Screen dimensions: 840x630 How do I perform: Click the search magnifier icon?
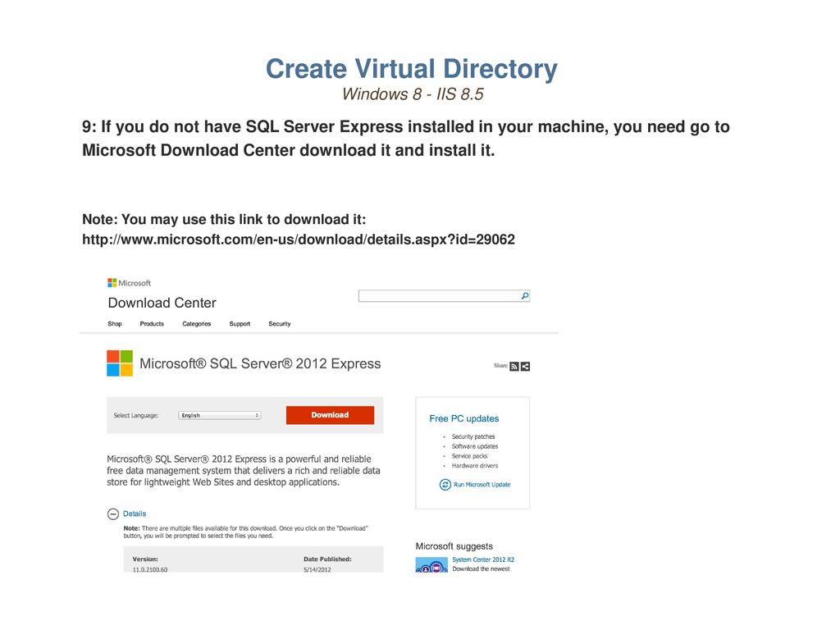(524, 295)
